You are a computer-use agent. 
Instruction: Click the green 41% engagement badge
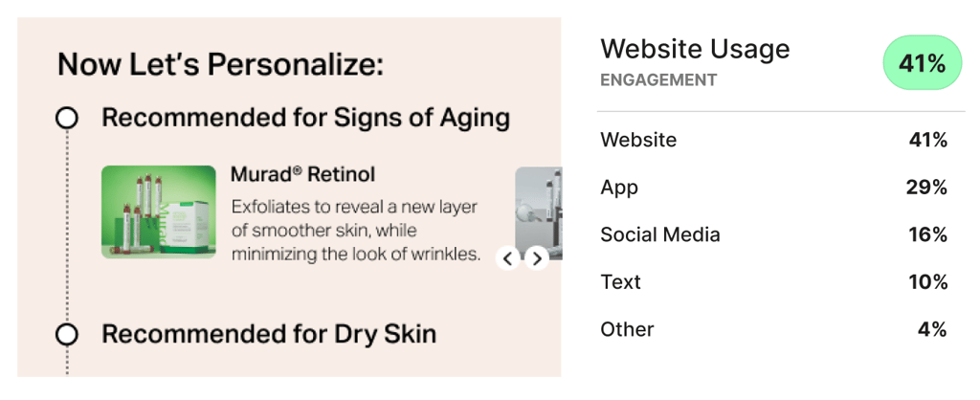point(922,64)
